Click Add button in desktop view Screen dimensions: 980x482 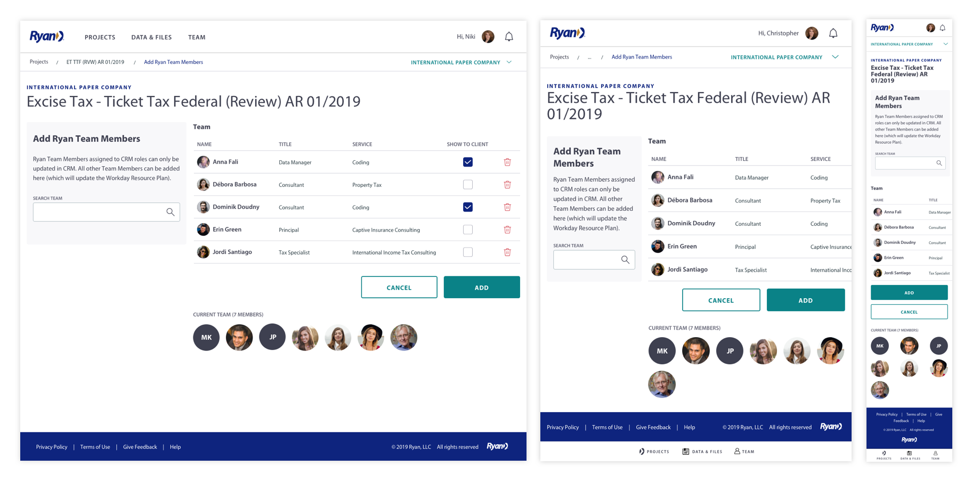[482, 288]
